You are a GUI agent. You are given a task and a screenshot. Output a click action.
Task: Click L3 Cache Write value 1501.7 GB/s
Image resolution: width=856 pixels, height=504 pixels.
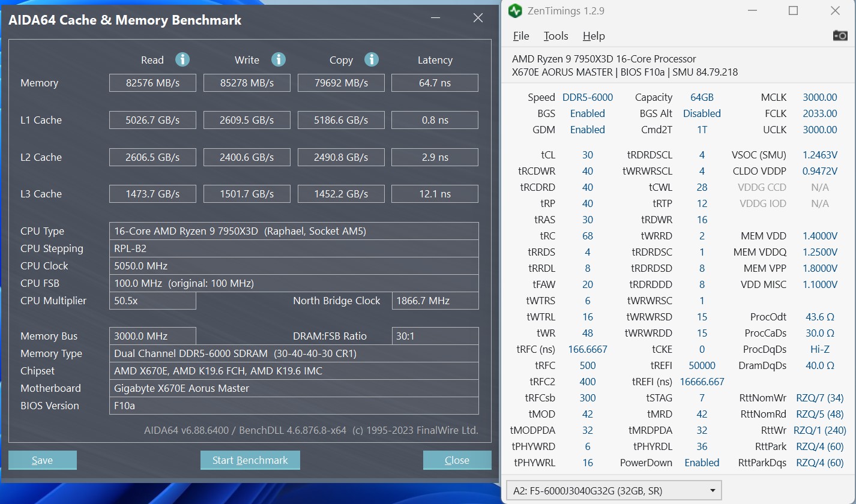(x=247, y=194)
